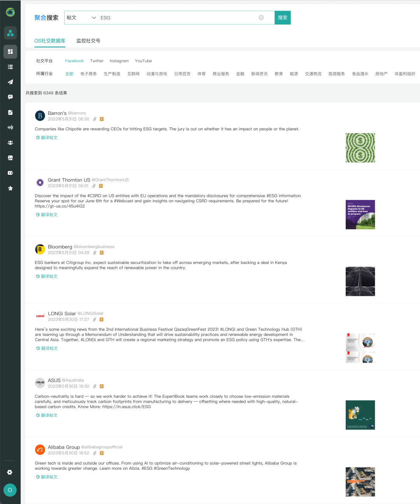This screenshot has width=420, height=504.
Task: Open the Alibaba Group post thumbnail
Action: 360,482
